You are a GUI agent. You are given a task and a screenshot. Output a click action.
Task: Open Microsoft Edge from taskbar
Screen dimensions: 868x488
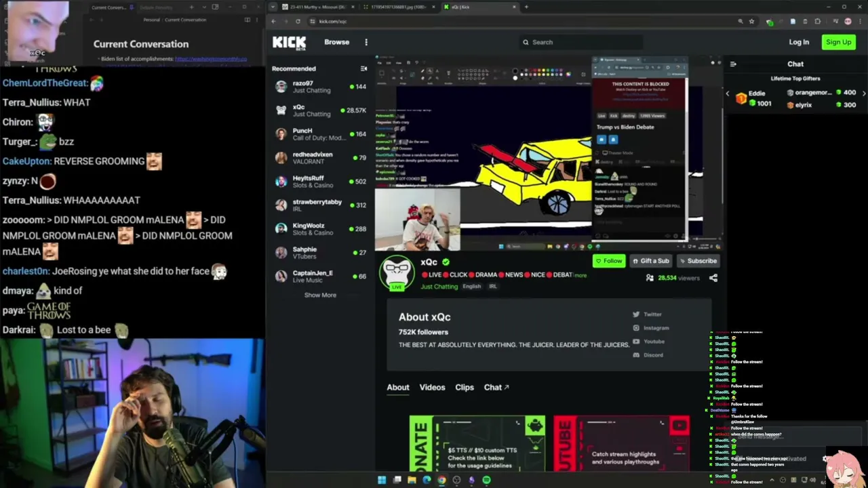point(427,480)
